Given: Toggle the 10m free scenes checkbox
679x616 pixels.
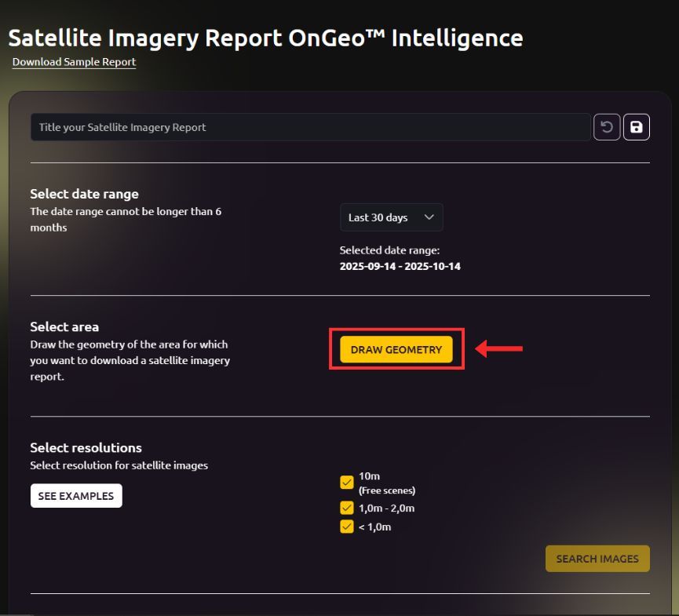Looking at the screenshot, I should point(347,482).
